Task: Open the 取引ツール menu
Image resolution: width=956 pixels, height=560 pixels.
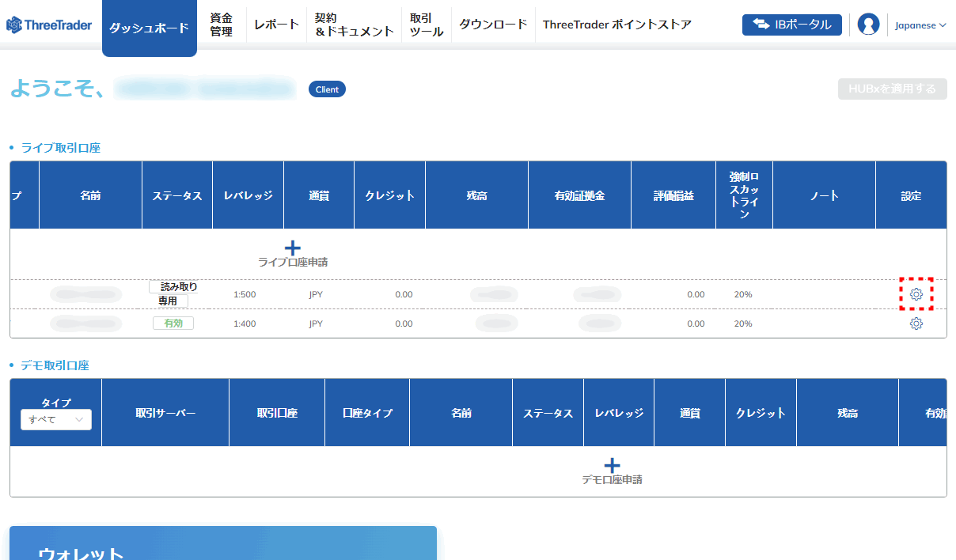Action: 427,25
